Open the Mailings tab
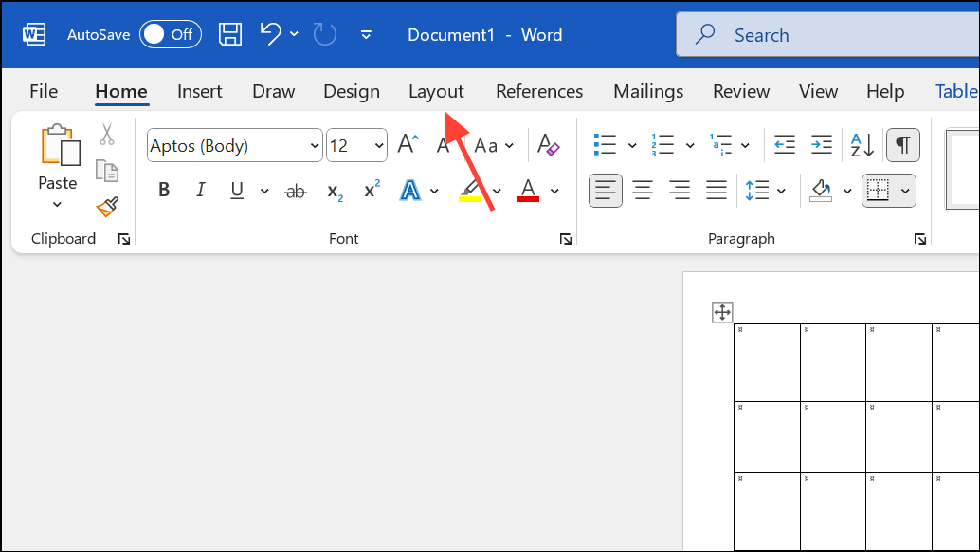Screen dimensions: 980x552 pyautogui.click(x=648, y=91)
